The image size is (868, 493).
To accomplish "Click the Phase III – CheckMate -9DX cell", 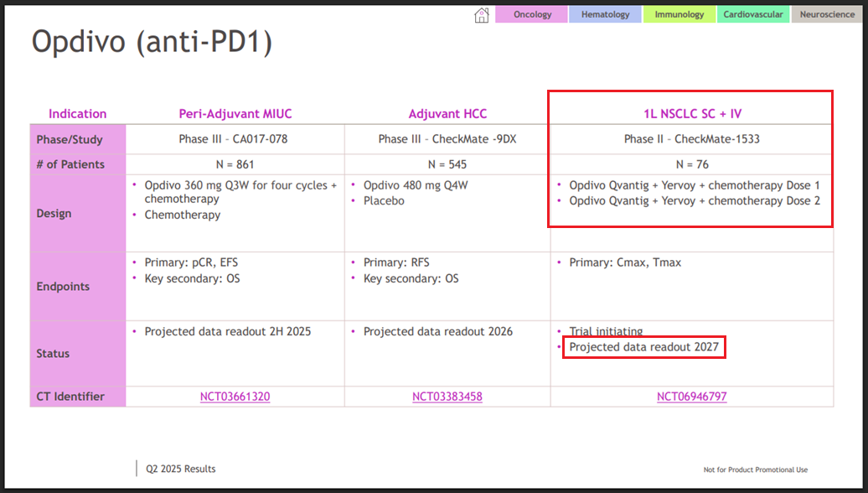I will tap(447, 139).
